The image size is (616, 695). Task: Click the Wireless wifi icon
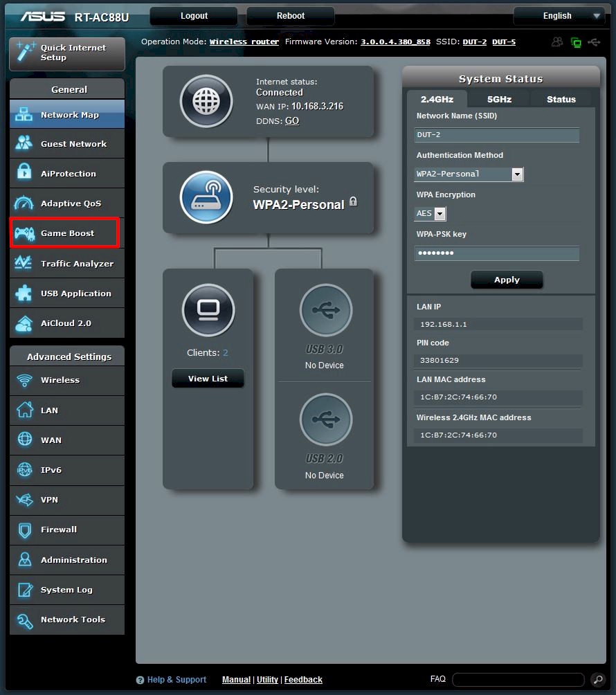24,380
